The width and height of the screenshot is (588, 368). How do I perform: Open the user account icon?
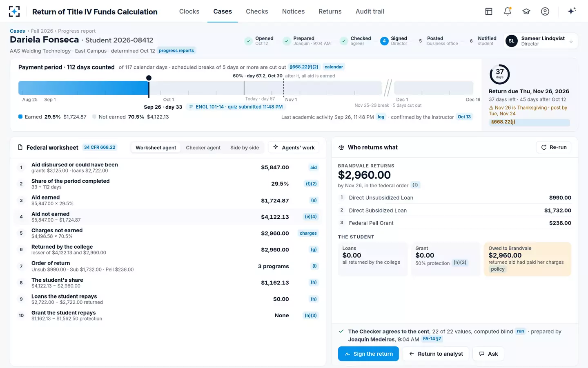(545, 11)
